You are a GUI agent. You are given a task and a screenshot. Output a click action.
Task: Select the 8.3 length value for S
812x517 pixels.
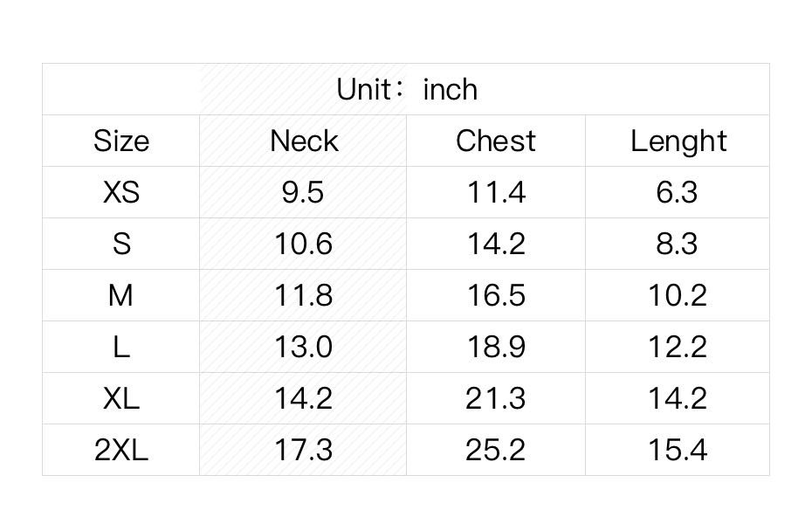tap(678, 244)
